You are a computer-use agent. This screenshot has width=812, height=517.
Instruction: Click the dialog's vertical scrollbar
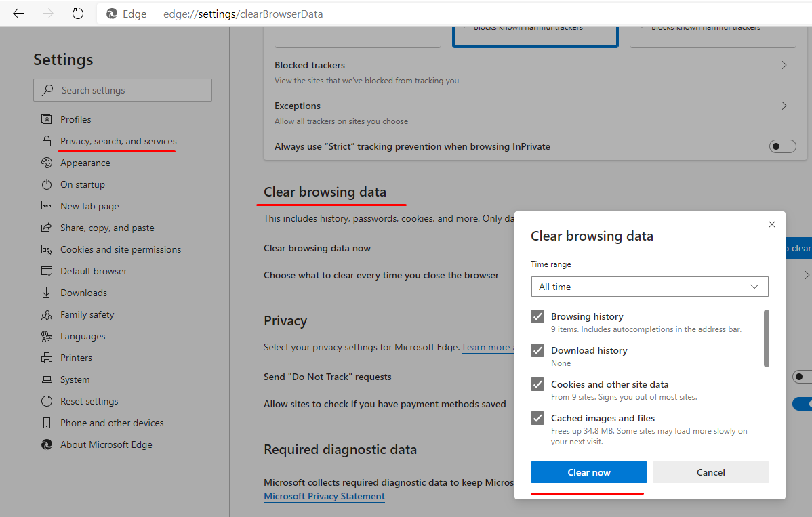coord(767,339)
